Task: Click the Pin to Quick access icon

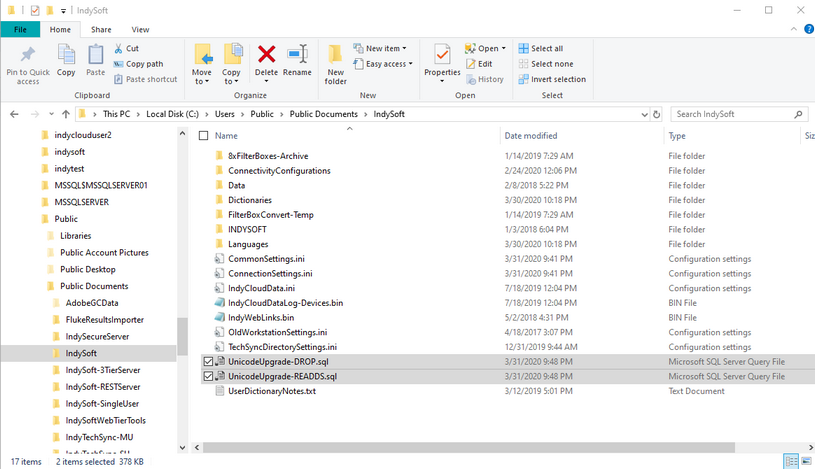Action: click(x=28, y=56)
